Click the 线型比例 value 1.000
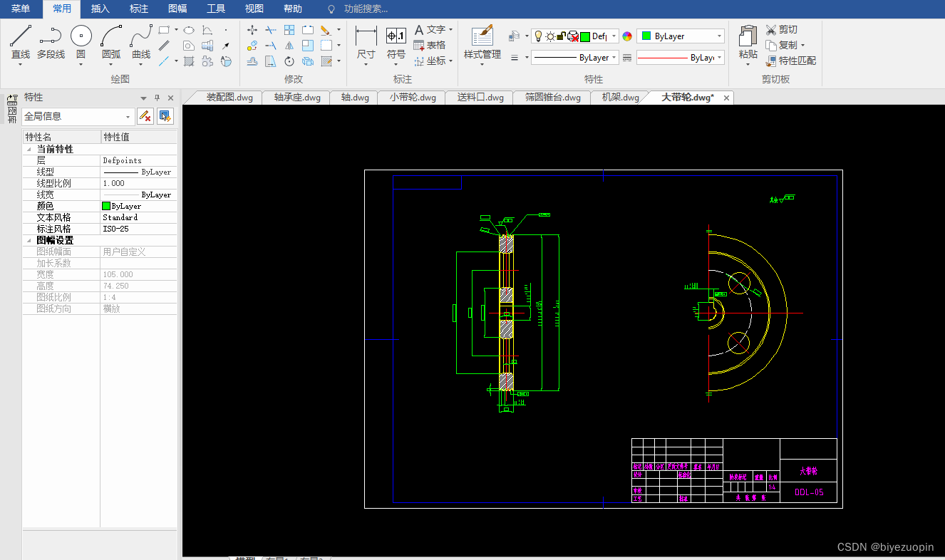This screenshot has height=560, width=945. point(114,183)
